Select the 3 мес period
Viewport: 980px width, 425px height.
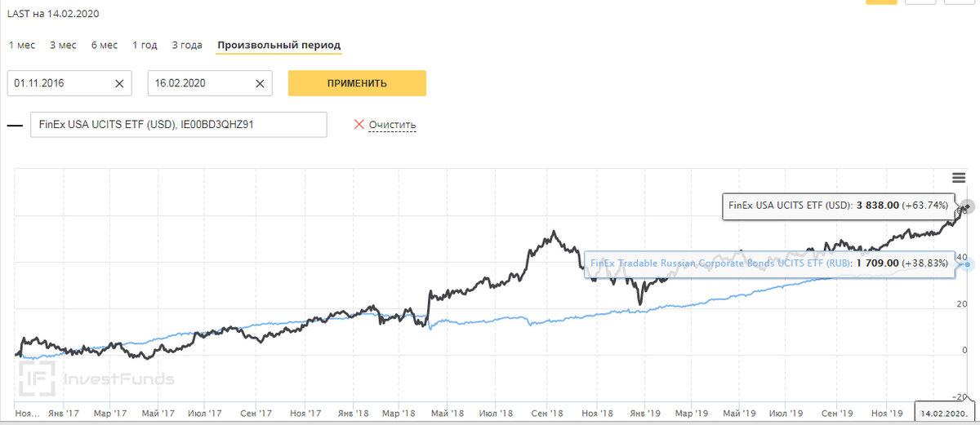63,45
